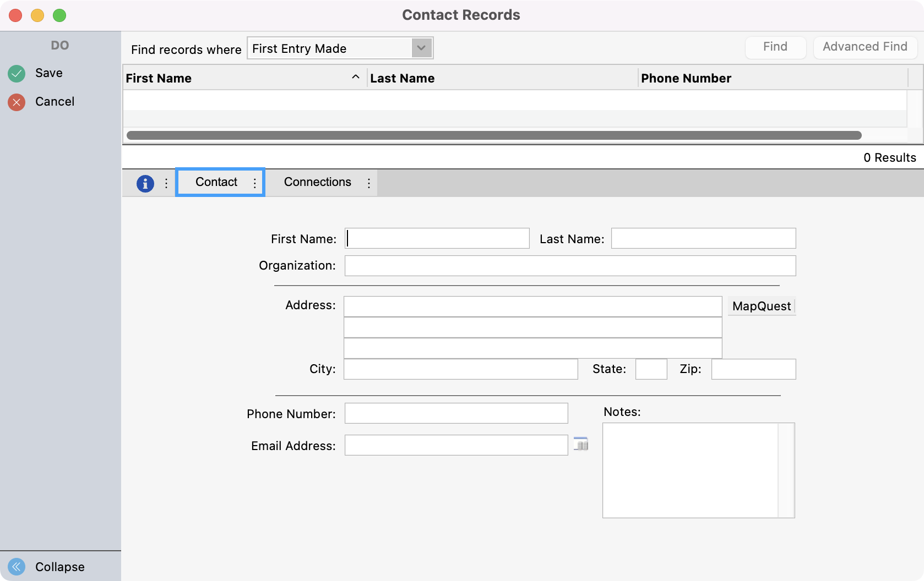Click the icon beside the Email Address field
924x581 pixels.
tap(581, 445)
